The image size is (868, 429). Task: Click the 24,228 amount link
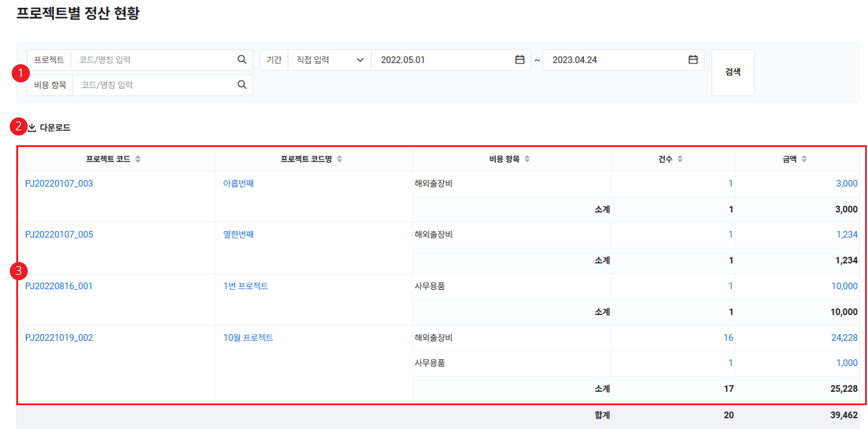point(844,338)
